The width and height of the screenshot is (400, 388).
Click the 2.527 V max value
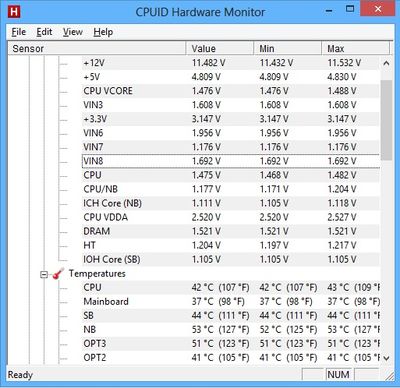342,217
